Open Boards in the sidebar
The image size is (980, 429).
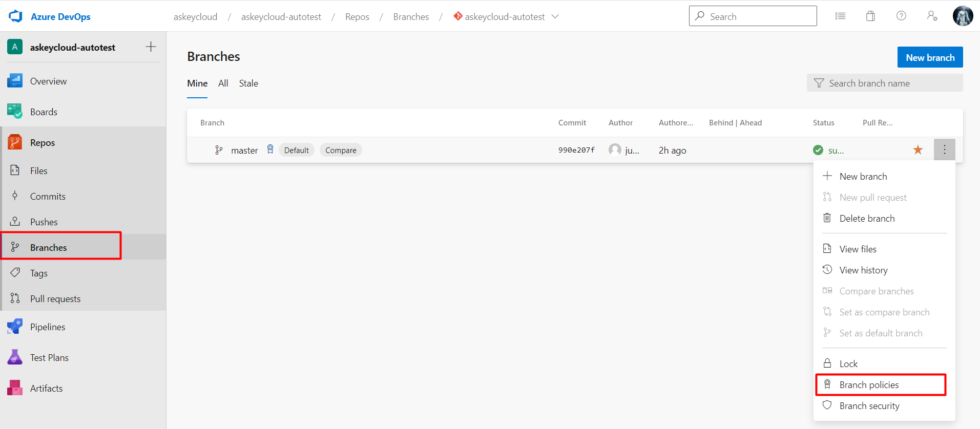(83, 112)
